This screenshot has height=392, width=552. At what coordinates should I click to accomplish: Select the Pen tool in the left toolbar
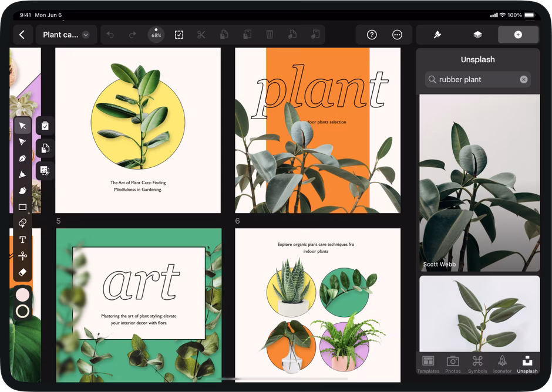pyautogui.click(x=22, y=158)
